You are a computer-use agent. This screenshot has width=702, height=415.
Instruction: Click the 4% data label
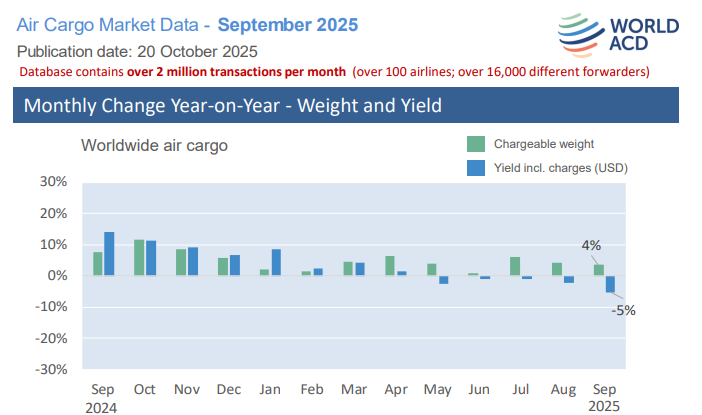coord(591,245)
